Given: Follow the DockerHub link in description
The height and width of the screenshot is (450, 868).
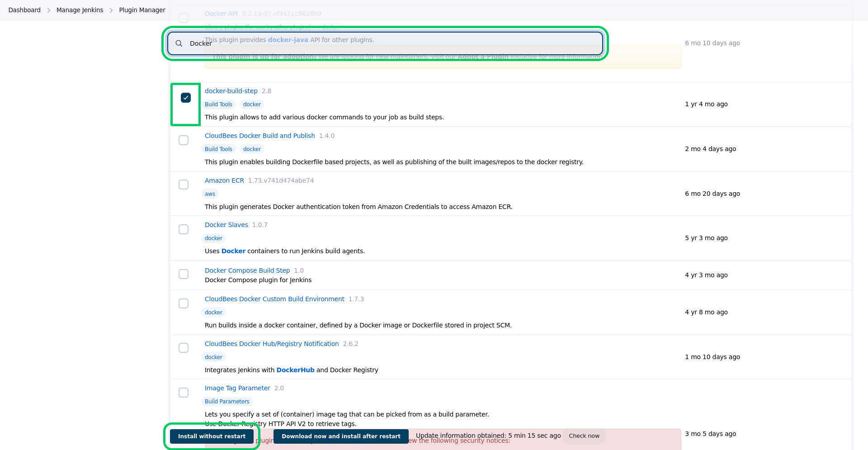Looking at the screenshot, I should [295, 370].
